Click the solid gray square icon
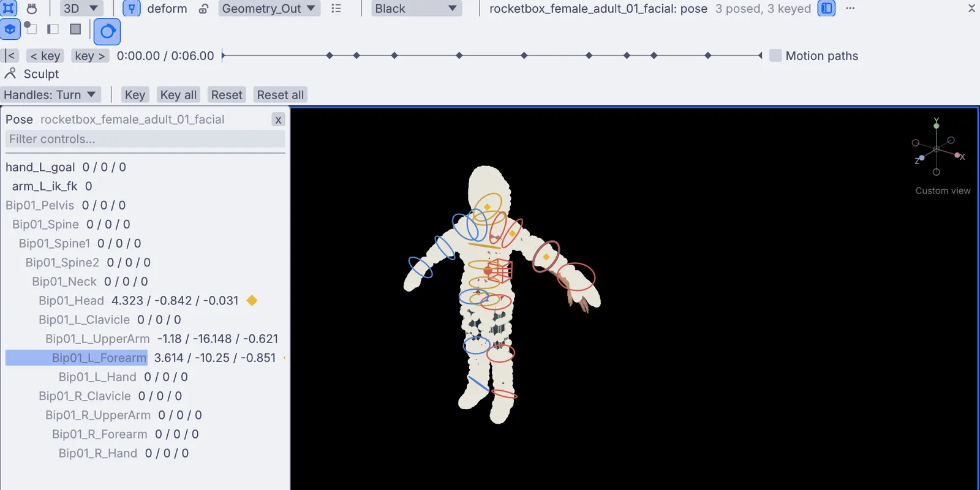This screenshot has width=980, height=490. (75, 29)
